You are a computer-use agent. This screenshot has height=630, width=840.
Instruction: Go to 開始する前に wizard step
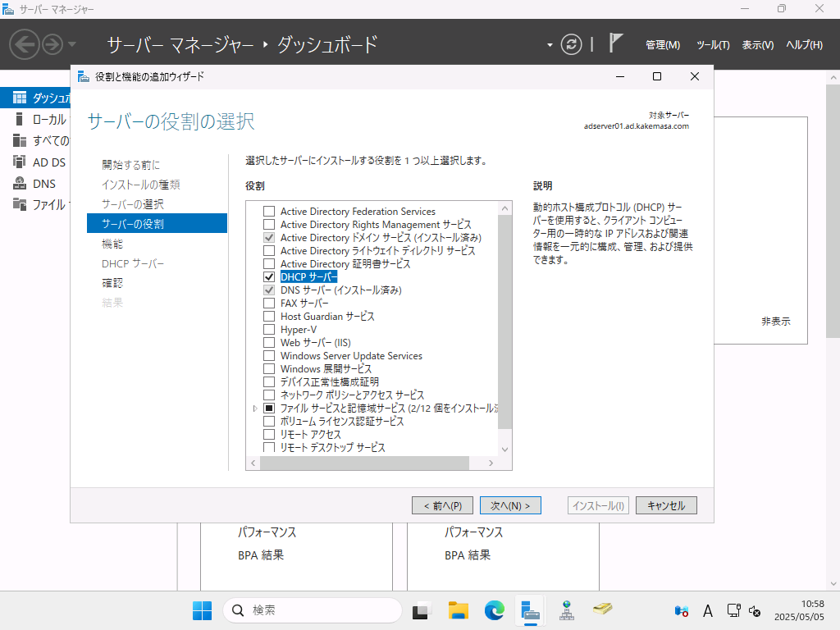tap(130, 165)
